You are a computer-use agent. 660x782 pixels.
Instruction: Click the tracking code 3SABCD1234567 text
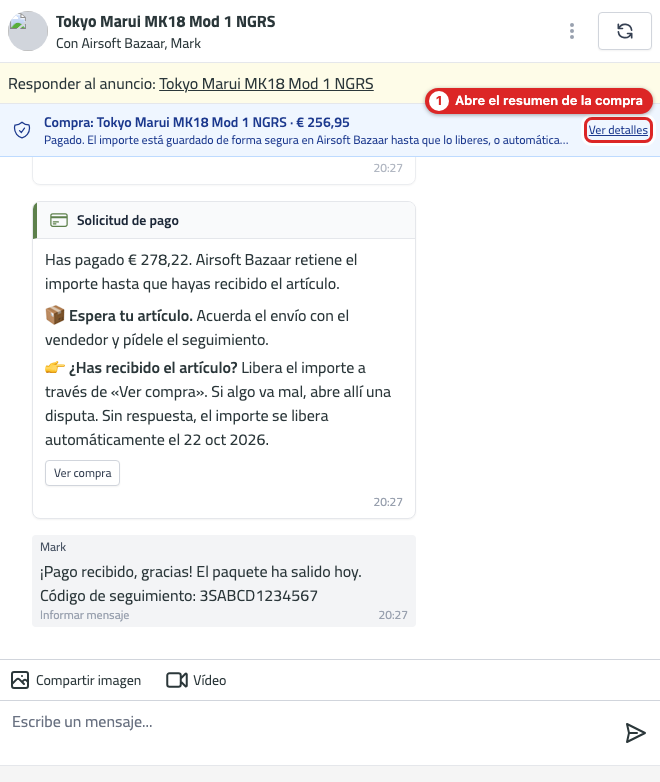[x=258, y=595]
